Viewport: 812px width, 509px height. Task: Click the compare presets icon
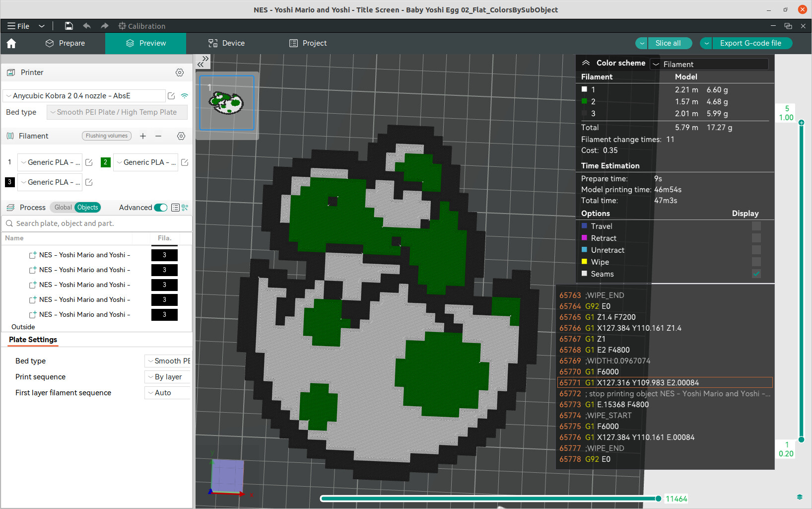point(185,208)
